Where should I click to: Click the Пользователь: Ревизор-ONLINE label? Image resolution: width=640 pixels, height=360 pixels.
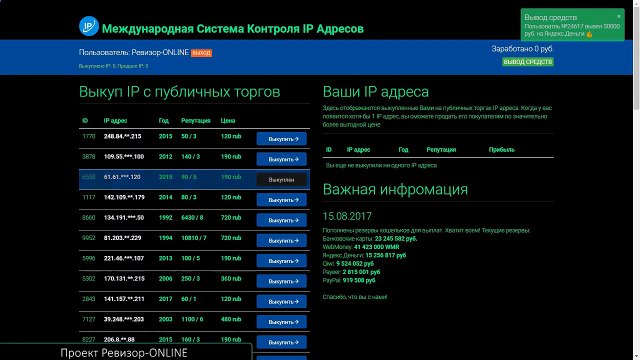pyautogui.click(x=134, y=53)
